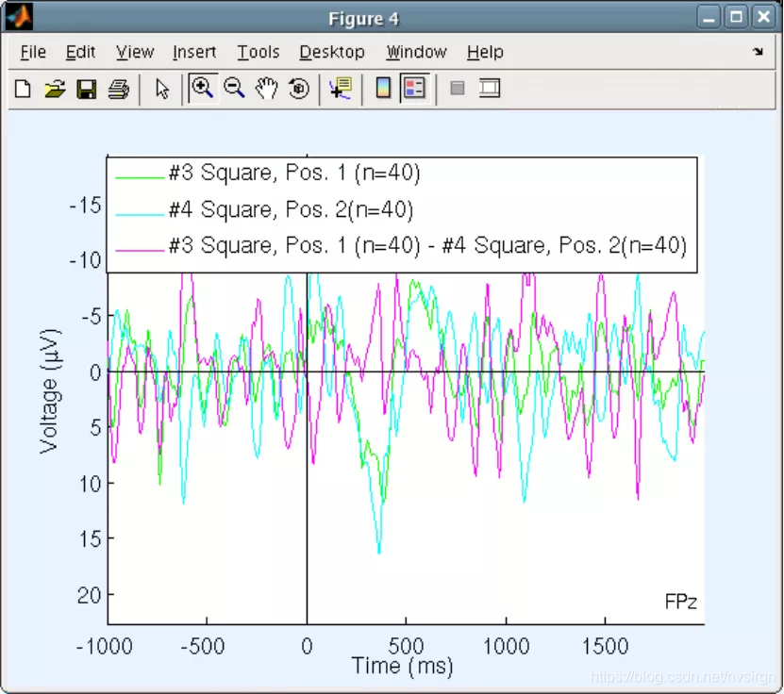
Task: Select the Zoom Out tool
Action: click(x=234, y=89)
